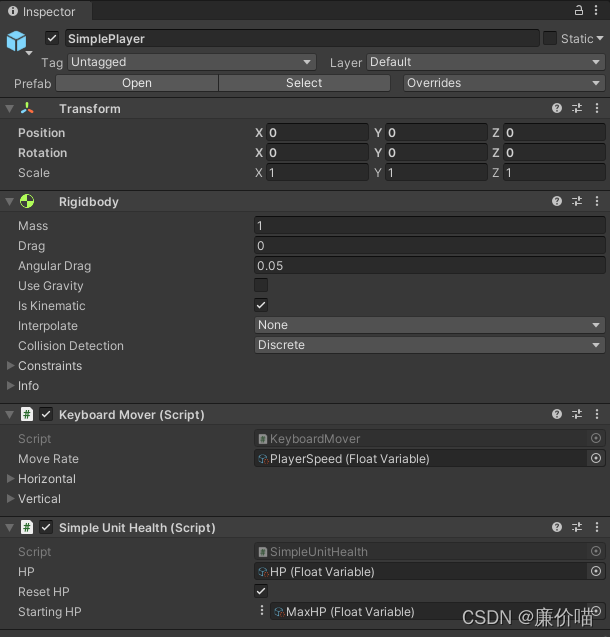Click the prefab Select button
This screenshot has height=637, width=610.
pyautogui.click(x=304, y=83)
